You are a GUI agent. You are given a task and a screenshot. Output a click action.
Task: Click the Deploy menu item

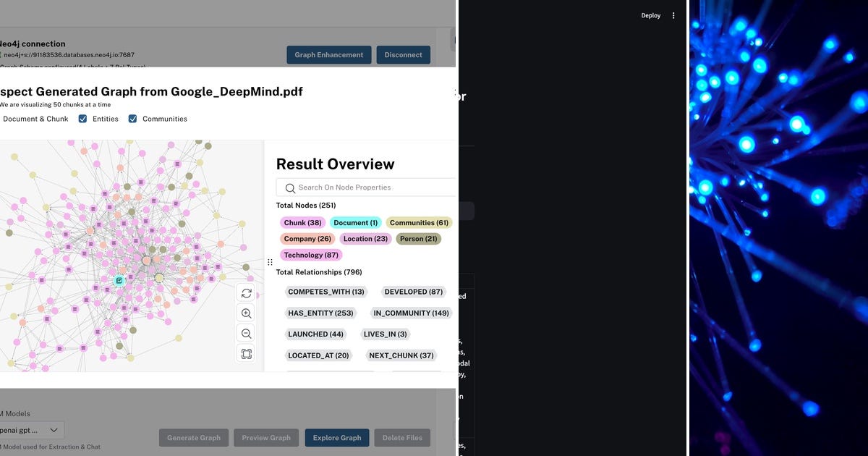pyautogui.click(x=650, y=15)
